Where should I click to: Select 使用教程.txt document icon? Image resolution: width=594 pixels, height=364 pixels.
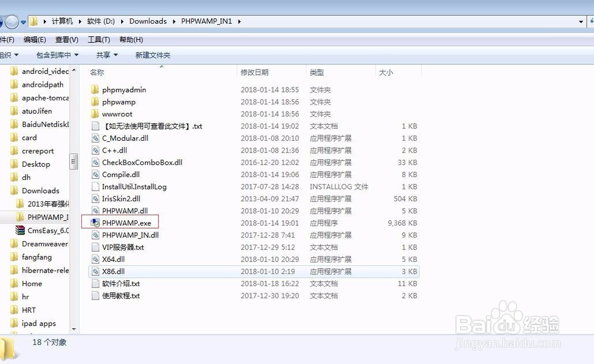point(96,296)
